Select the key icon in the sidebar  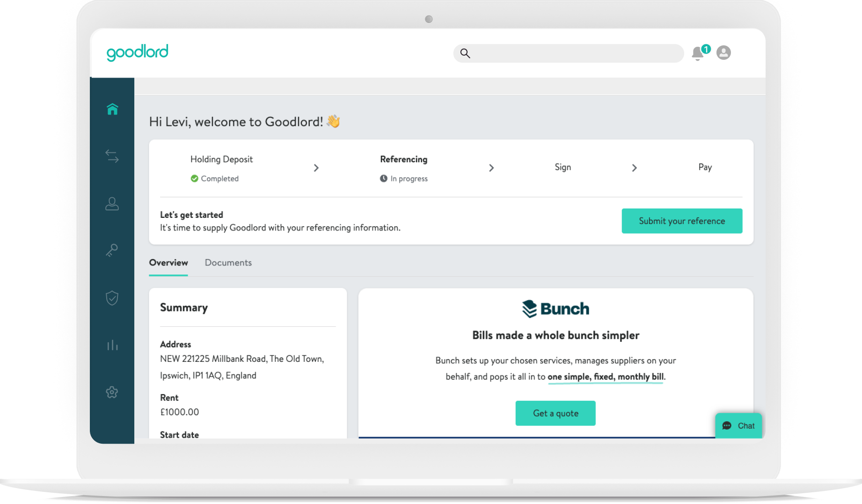coord(112,251)
